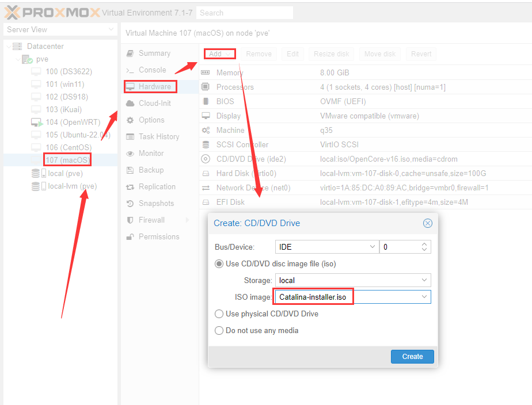Click the Permissions unlock icon
The width and height of the screenshot is (532, 405).
(130, 237)
